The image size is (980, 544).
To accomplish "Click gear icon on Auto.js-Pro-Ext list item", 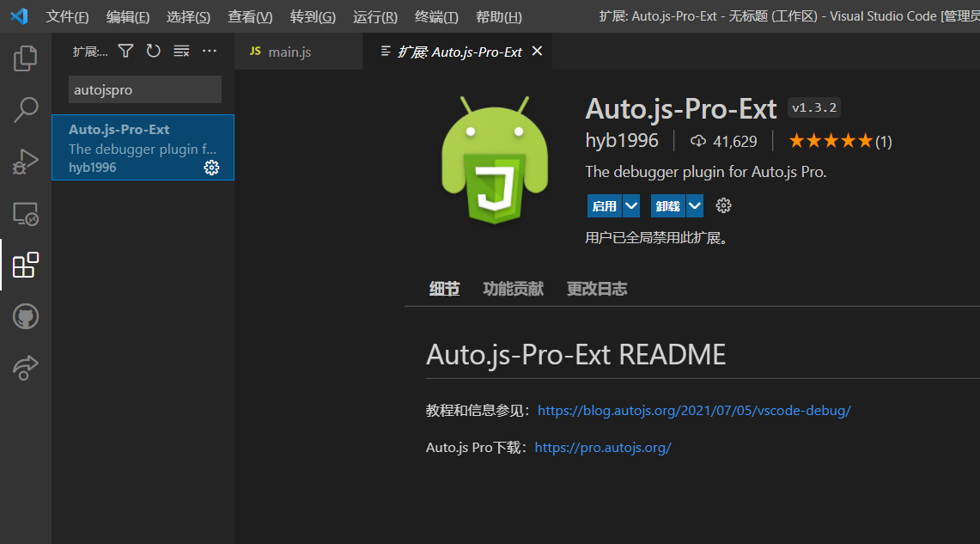I will [x=212, y=168].
